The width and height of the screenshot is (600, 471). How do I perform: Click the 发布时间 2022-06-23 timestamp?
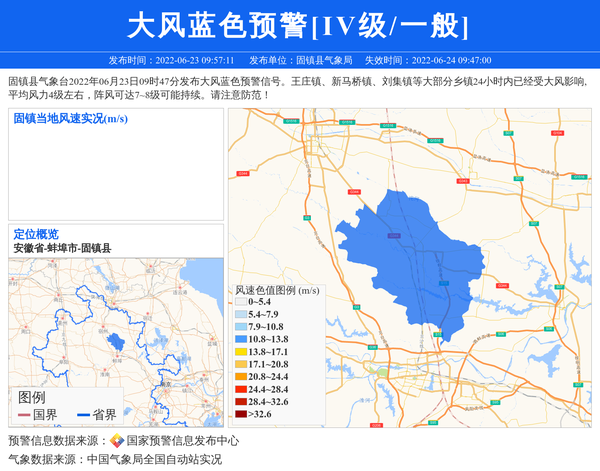pyautogui.click(x=171, y=60)
